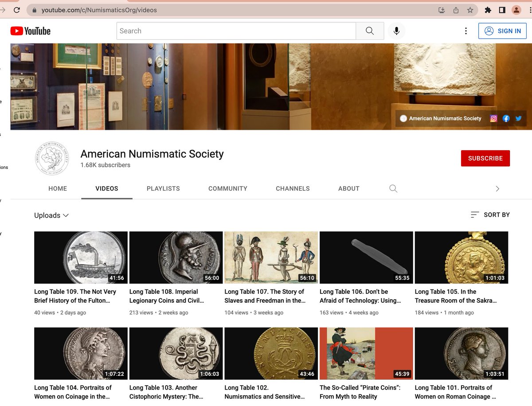The width and height of the screenshot is (532, 406).
Task: Play the helmeted head coin thumbnail 56:00
Action: 176,258
